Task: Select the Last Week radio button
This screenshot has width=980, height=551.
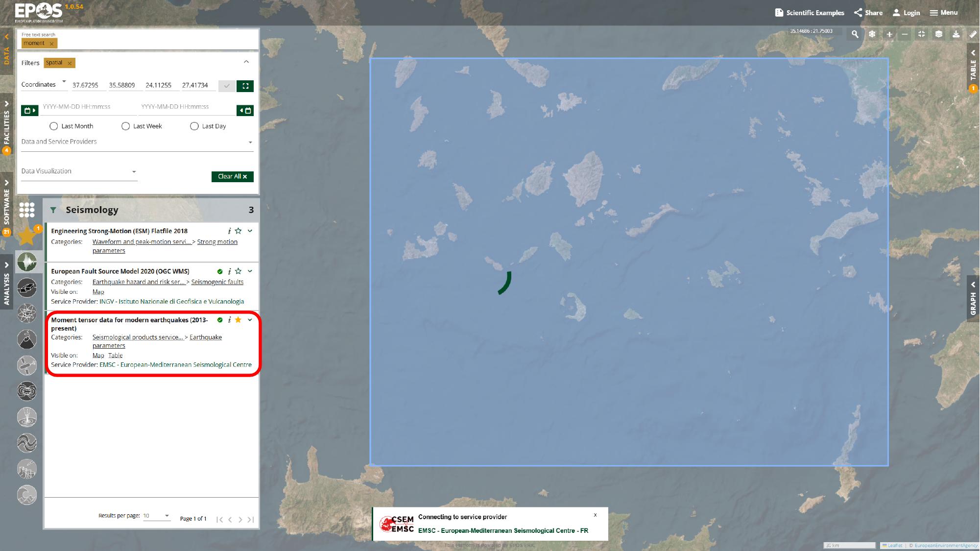Action: point(125,126)
